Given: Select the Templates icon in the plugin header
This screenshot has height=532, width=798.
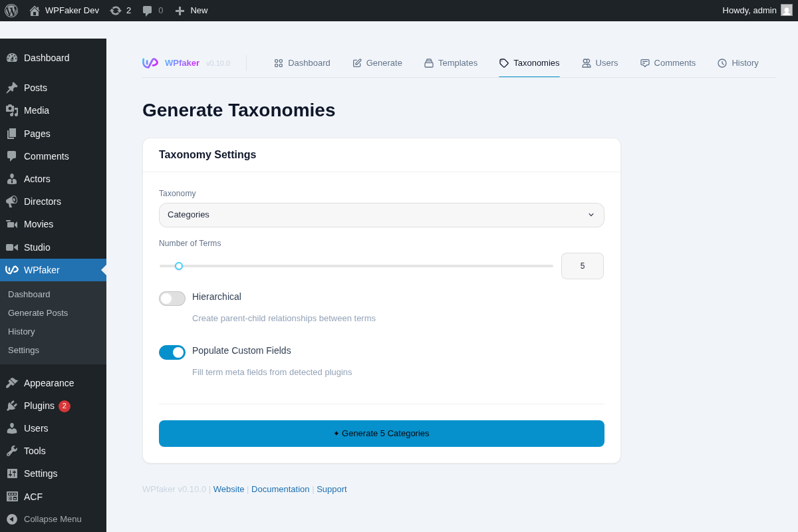Looking at the screenshot, I should (x=428, y=63).
